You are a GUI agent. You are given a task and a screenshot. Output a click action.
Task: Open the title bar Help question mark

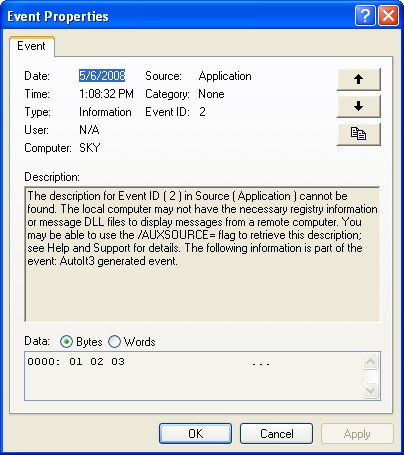tap(365, 15)
